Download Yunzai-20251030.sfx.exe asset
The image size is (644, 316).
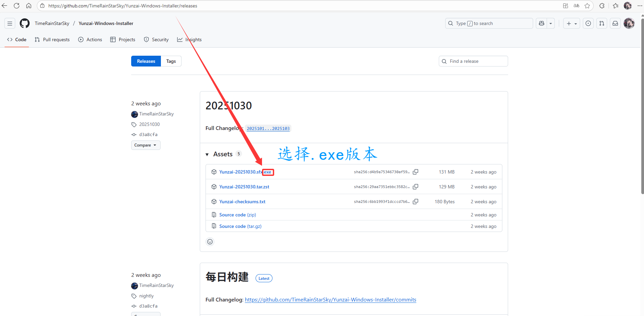[241, 172]
